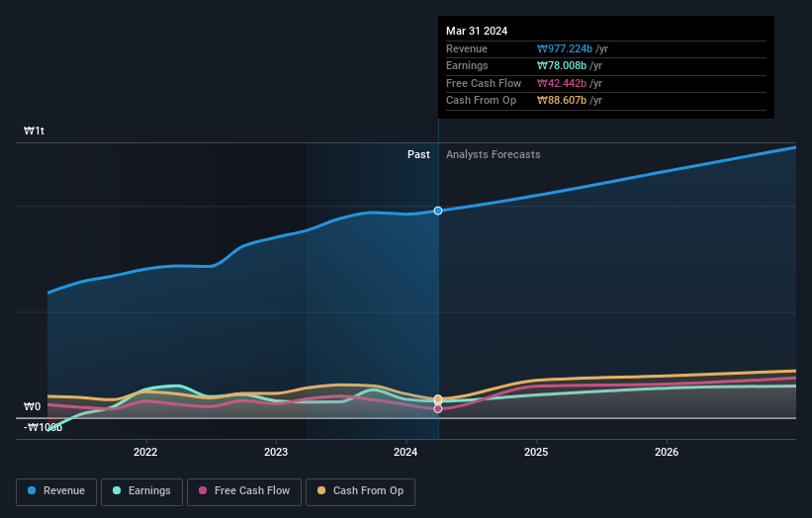Click the Earnings row label in tooltip
This screenshot has width=812, height=518.
click(x=467, y=65)
